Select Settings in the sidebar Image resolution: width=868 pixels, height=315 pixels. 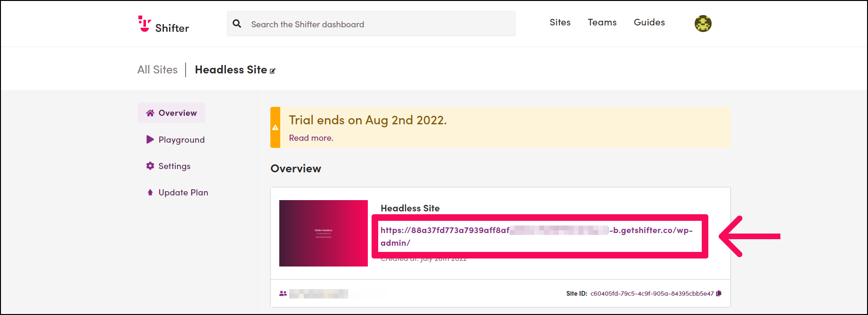(168, 166)
